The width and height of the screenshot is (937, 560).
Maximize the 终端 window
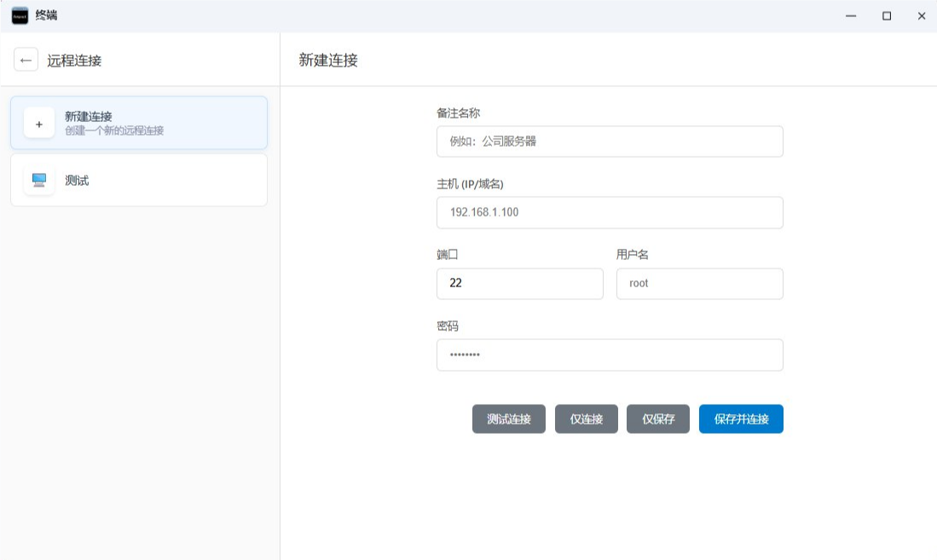(x=887, y=16)
